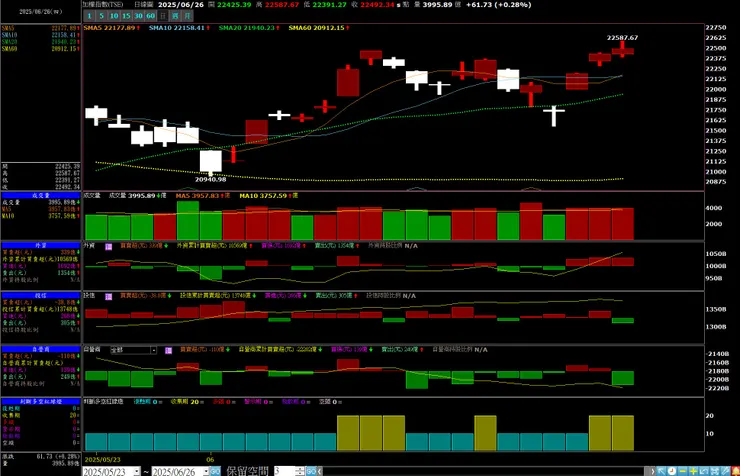Click the undo arrow icon in bottom toolbar
This screenshot has height=476, width=740.
tap(704, 471)
